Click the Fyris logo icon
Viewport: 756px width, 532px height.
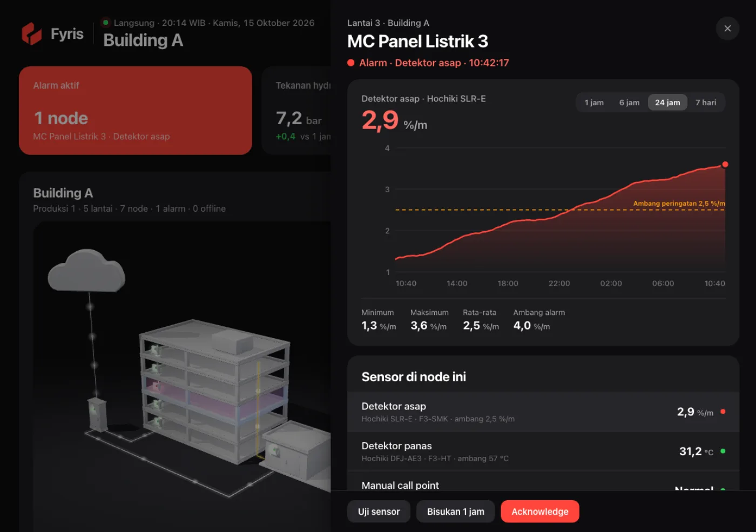[x=32, y=34]
